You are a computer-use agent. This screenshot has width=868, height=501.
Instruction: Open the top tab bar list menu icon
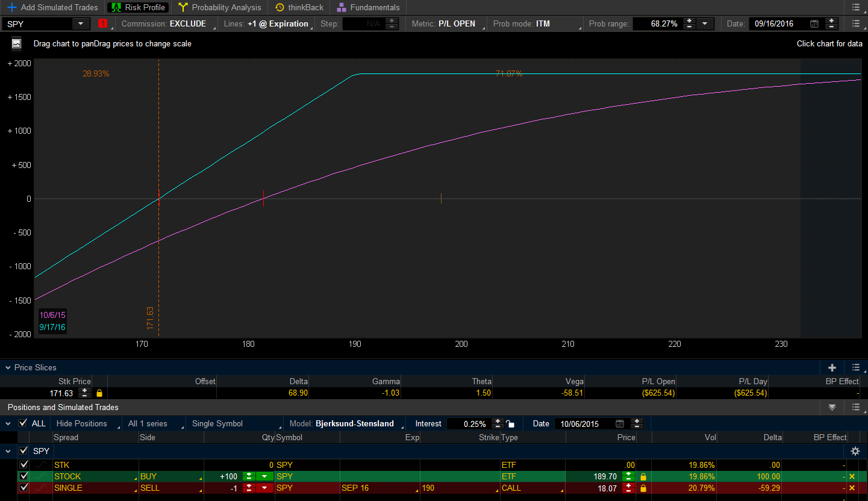(x=856, y=7)
